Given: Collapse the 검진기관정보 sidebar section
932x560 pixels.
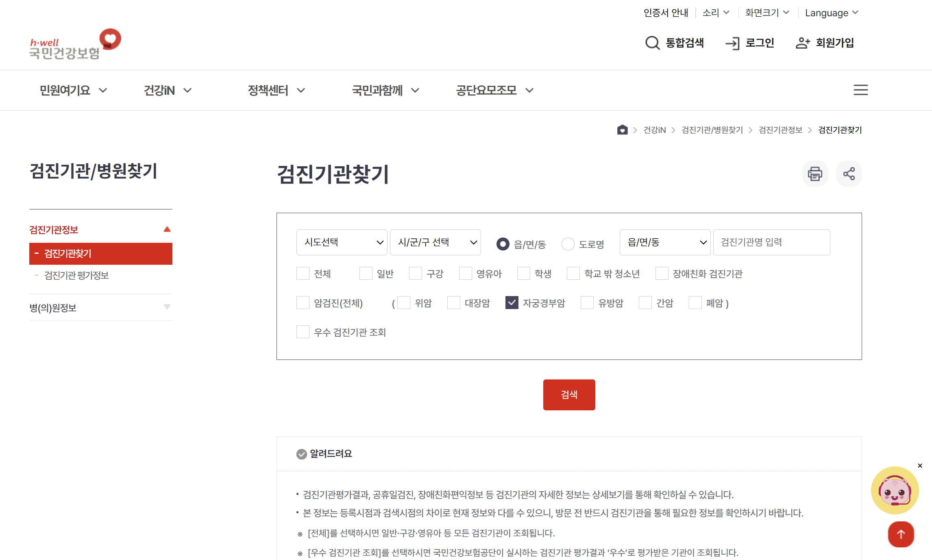Looking at the screenshot, I should 167,229.
